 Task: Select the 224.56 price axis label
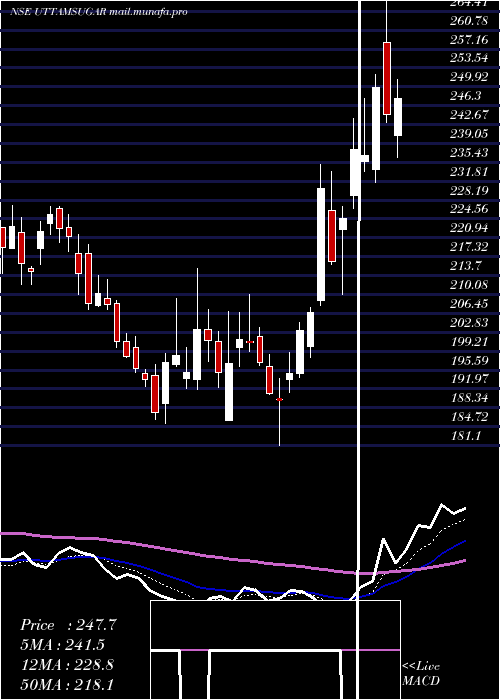(470, 210)
